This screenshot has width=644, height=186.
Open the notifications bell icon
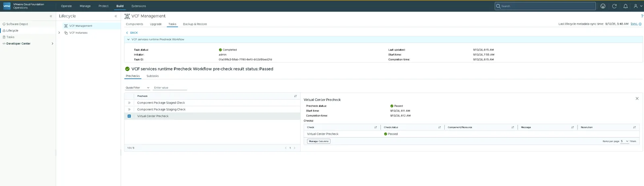625,6
